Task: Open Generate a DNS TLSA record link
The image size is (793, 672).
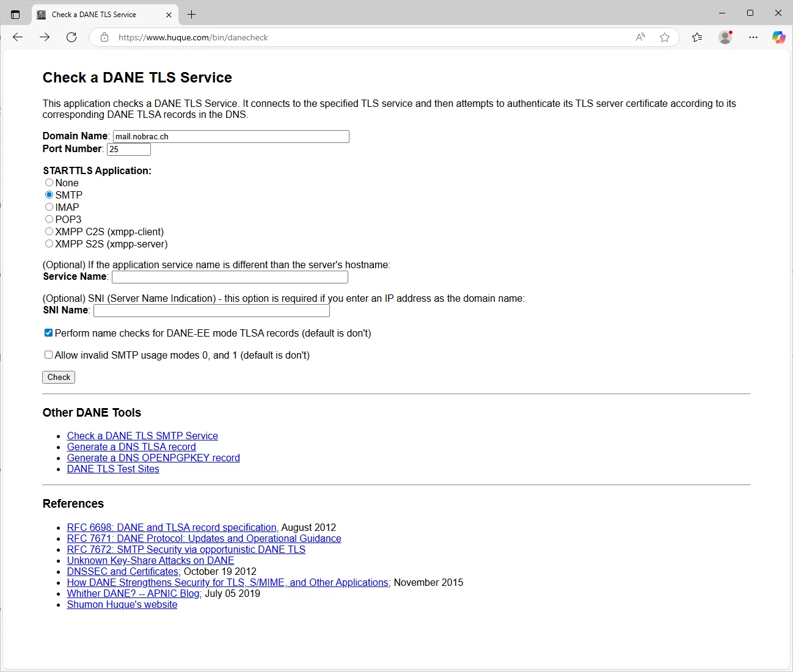Action: pos(131,447)
